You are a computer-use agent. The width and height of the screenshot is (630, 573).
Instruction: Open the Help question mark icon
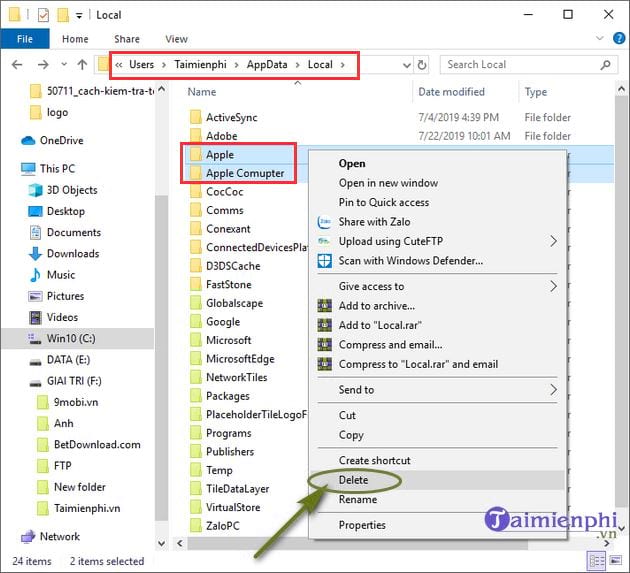(x=619, y=39)
